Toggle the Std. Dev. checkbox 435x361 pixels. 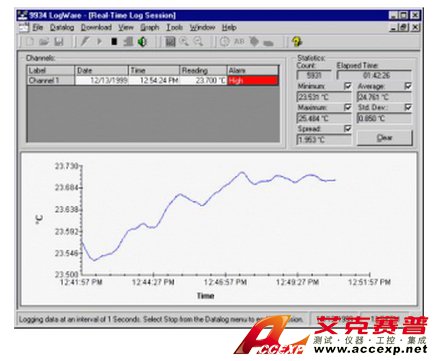408,107
